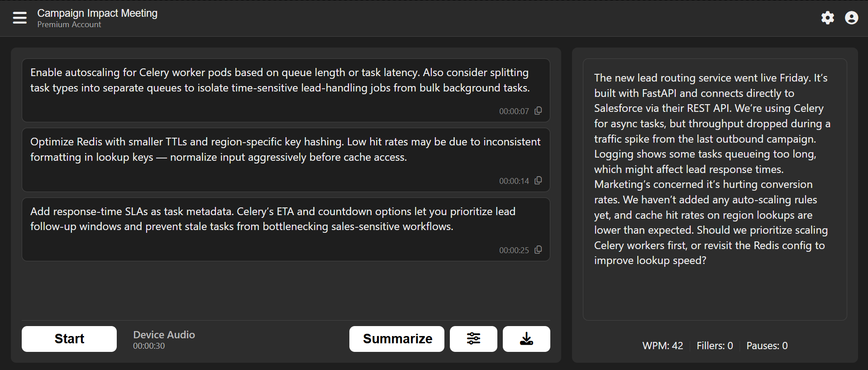The width and height of the screenshot is (868, 370).
Task: Open settings with the gear icon
Action: click(x=827, y=18)
